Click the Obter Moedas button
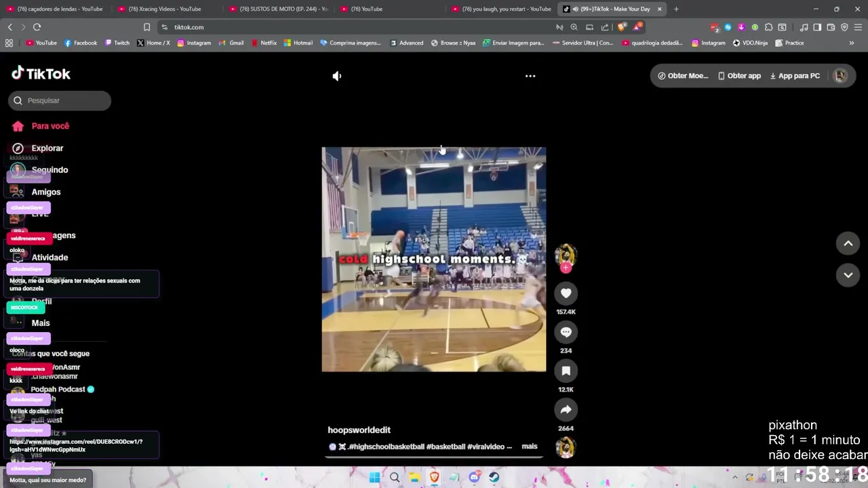The image size is (868, 488). pos(683,76)
